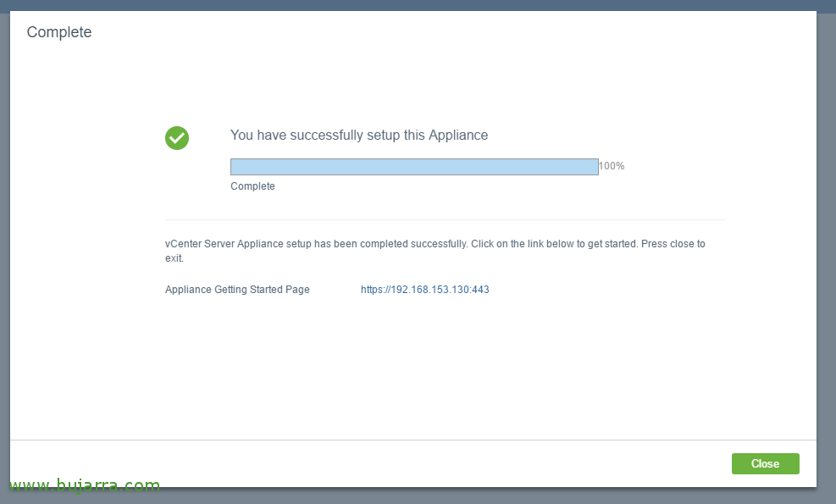Click the 100% progress percentage label
Viewport: 836px width, 504px height.
click(612, 166)
